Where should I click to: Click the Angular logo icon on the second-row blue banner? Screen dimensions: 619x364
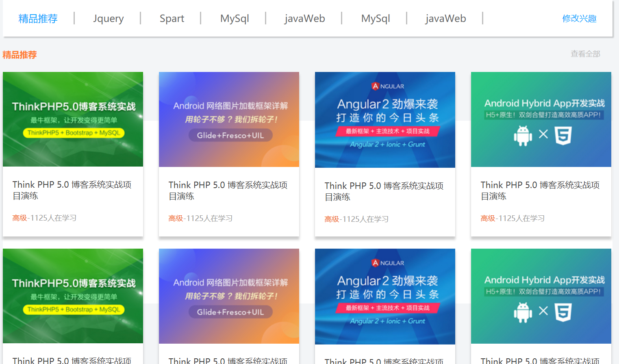point(375,262)
